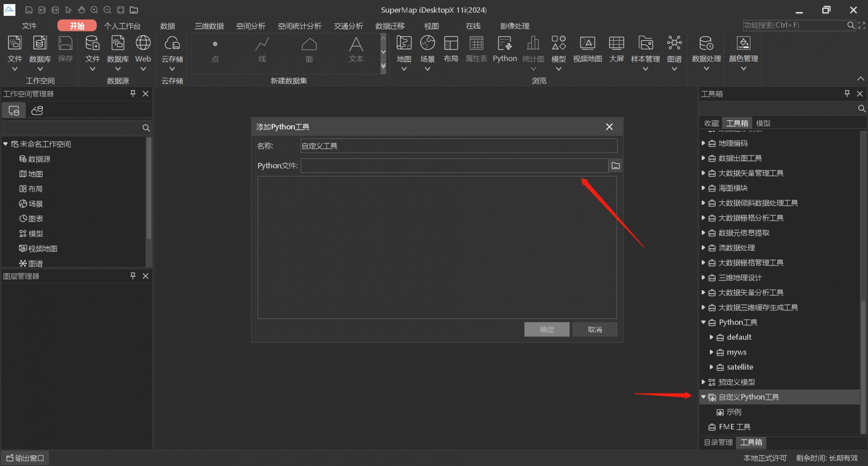Screen dimensions: 868x466
Task: Expand the 预定义模型 node
Action: click(704, 382)
